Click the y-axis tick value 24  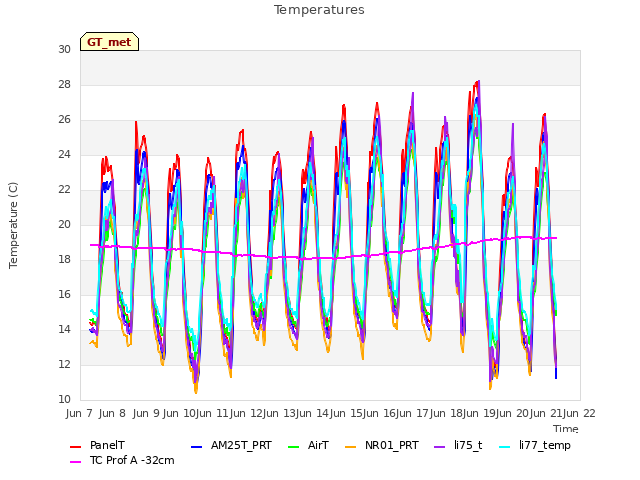64,155
